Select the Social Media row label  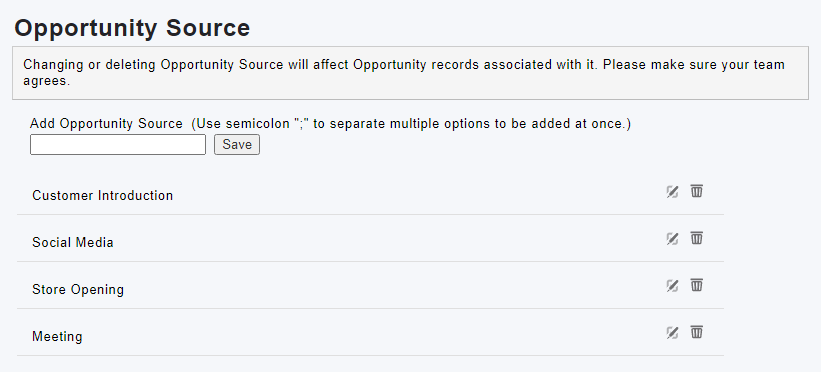[x=73, y=243]
